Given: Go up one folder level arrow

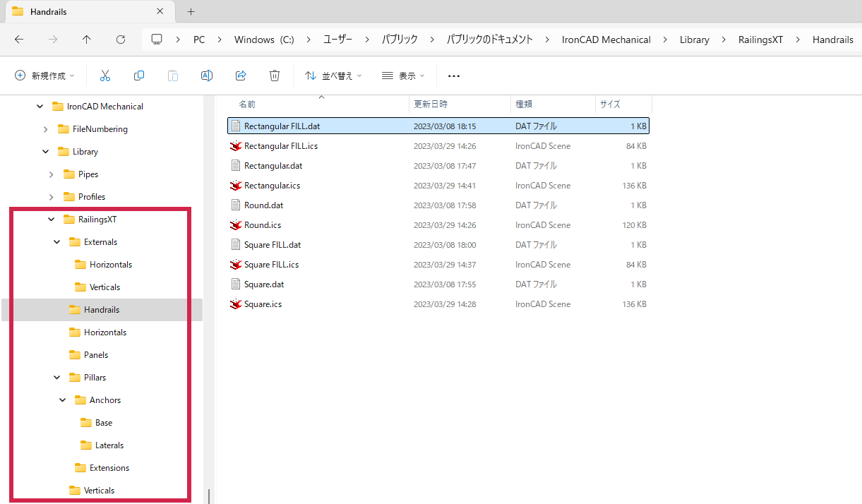Looking at the screenshot, I should 87,40.
